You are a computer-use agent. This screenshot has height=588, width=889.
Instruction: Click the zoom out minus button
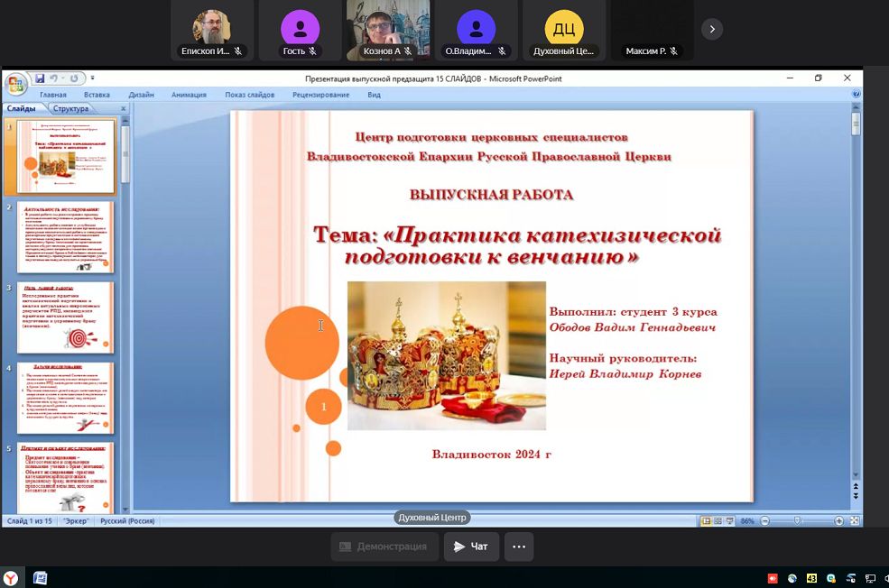[764, 521]
